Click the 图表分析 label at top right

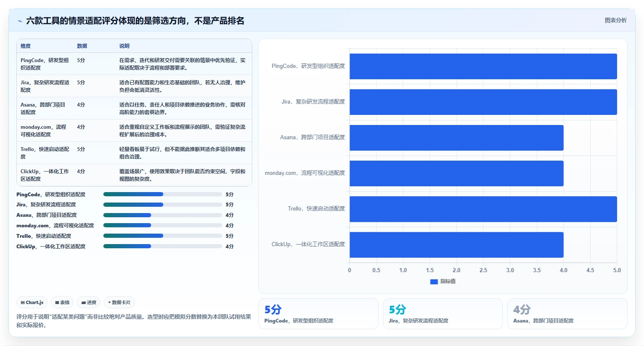click(615, 20)
